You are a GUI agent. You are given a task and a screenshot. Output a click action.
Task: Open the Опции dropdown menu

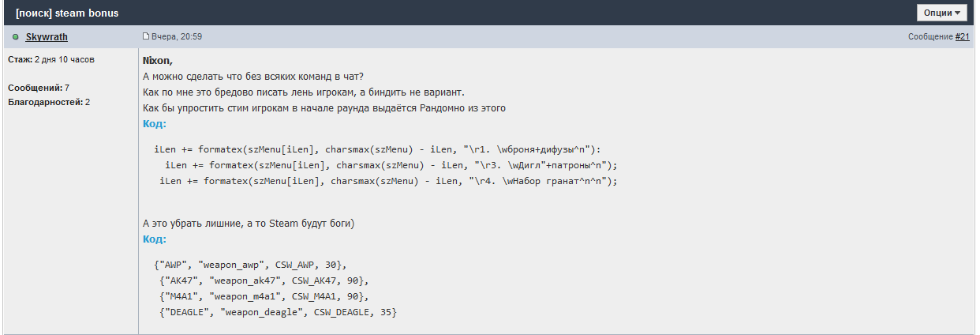pyautogui.click(x=942, y=13)
